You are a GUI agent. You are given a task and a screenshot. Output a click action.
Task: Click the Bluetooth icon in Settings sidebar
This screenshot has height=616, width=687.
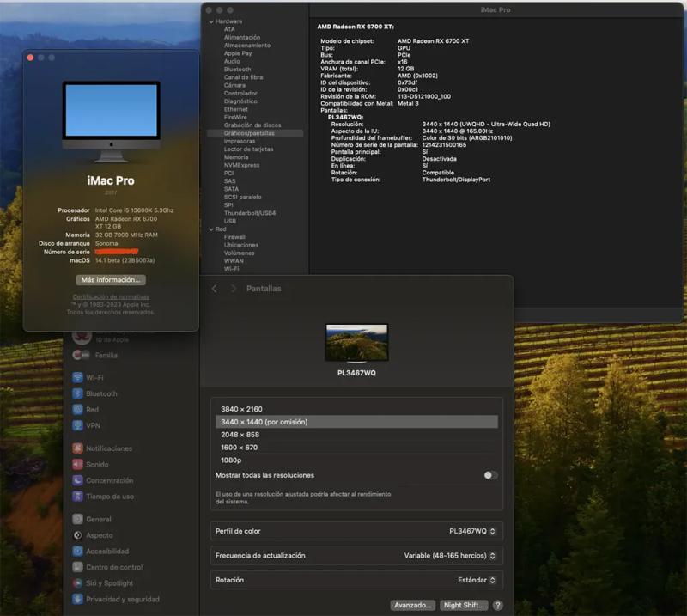click(x=77, y=393)
